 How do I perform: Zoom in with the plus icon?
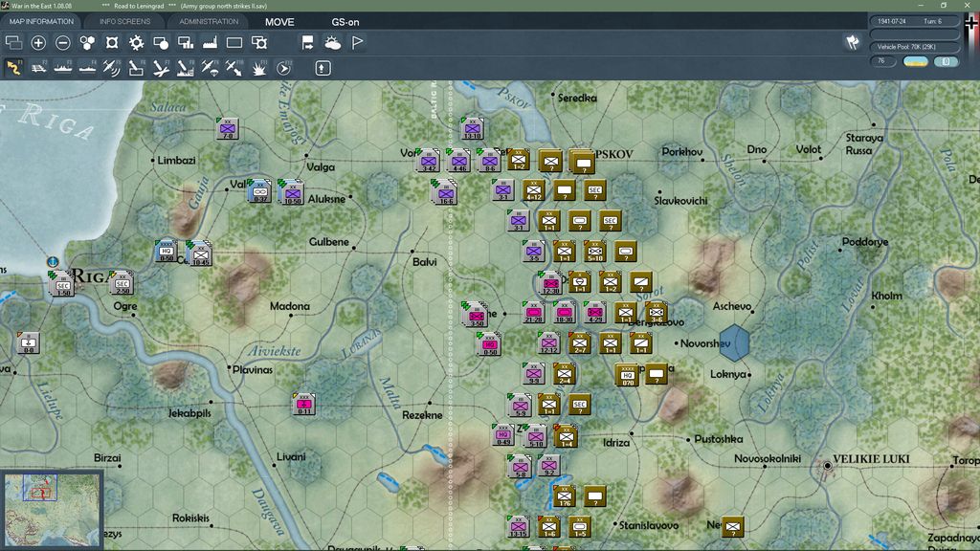[x=38, y=42]
